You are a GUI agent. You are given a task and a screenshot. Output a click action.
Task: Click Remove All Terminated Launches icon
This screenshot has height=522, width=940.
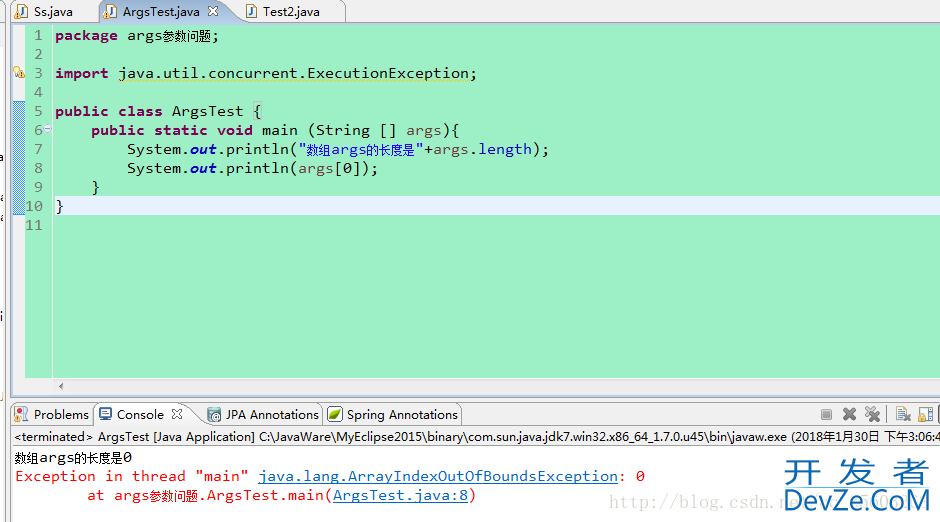pos(872,414)
